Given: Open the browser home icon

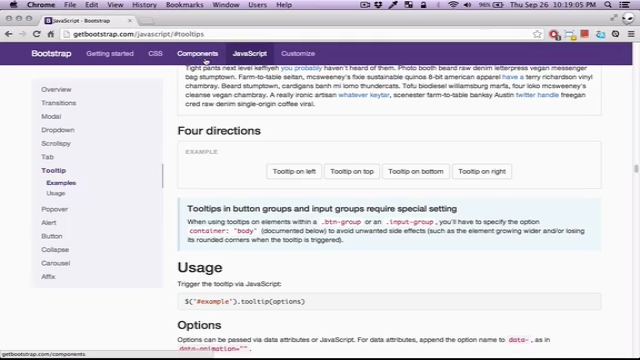Looking at the screenshot, I should pyautogui.click(x=51, y=34).
